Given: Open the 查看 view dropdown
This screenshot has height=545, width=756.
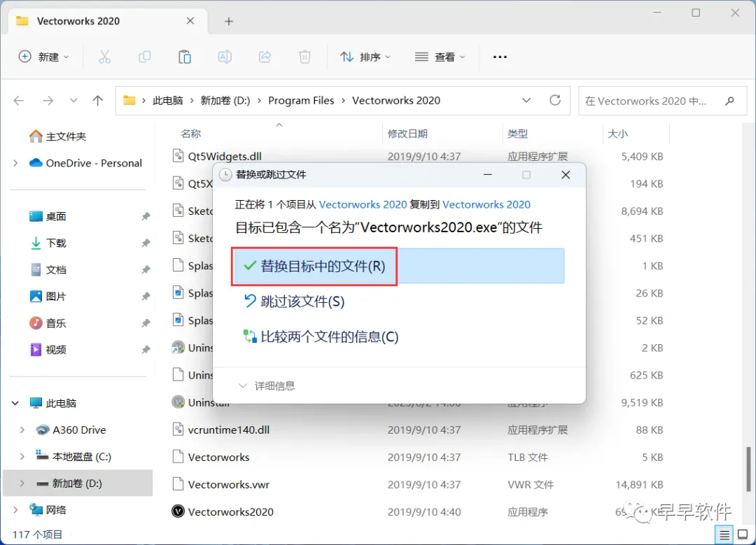Looking at the screenshot, I should [x=440, y=57].
